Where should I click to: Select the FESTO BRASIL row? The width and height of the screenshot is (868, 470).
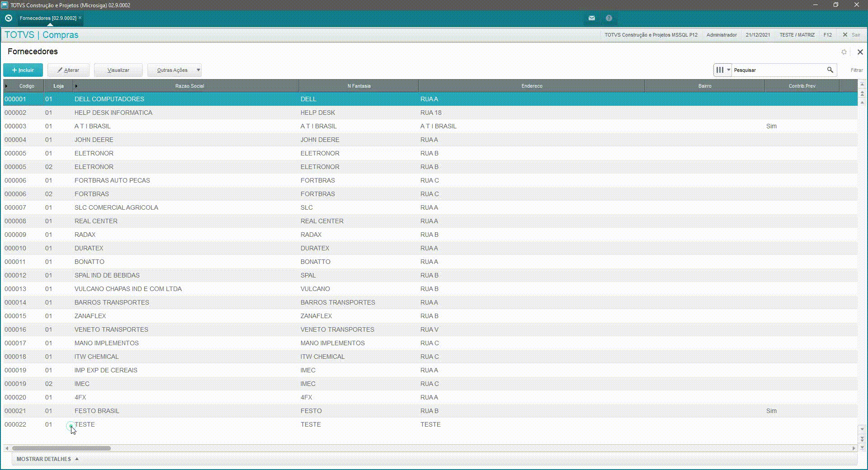(430, 411)
